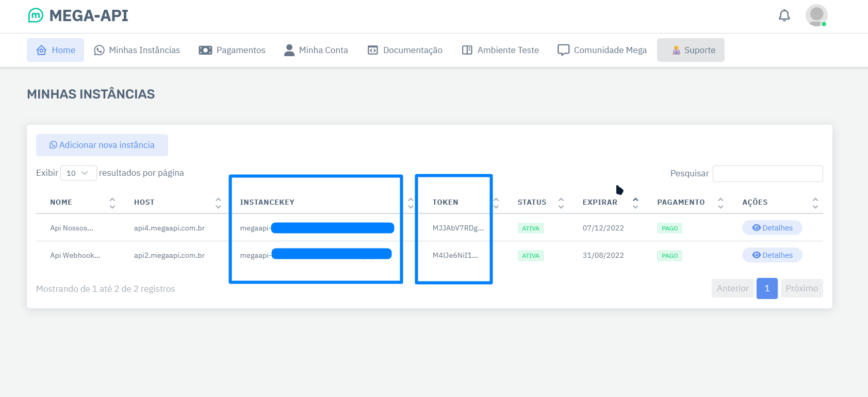
Task: Click the code icon beside Documentação
Action: pos(372,50)
